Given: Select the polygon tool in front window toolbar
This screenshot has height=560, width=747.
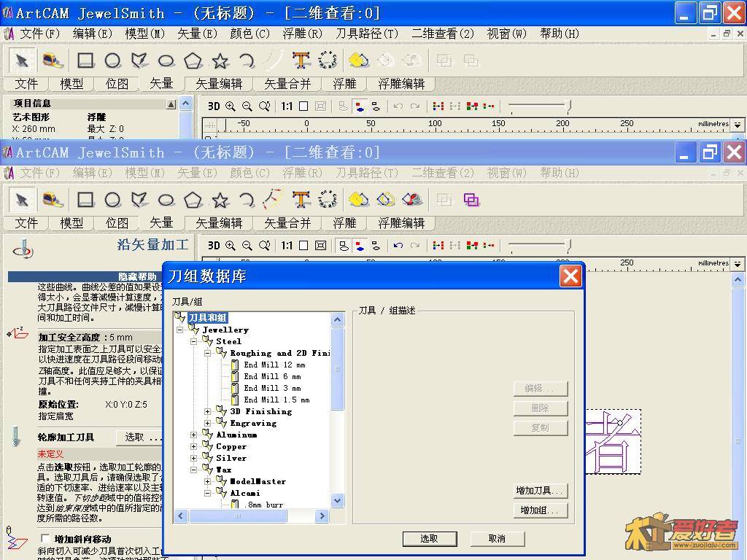Looking at the screenshot, I should click(193, 200).
